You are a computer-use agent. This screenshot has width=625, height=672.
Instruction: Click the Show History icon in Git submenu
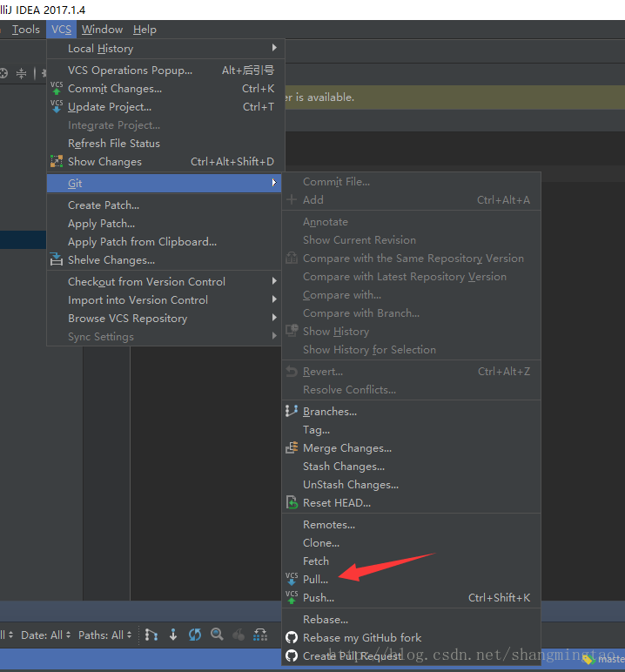click(x=292, y=331)
